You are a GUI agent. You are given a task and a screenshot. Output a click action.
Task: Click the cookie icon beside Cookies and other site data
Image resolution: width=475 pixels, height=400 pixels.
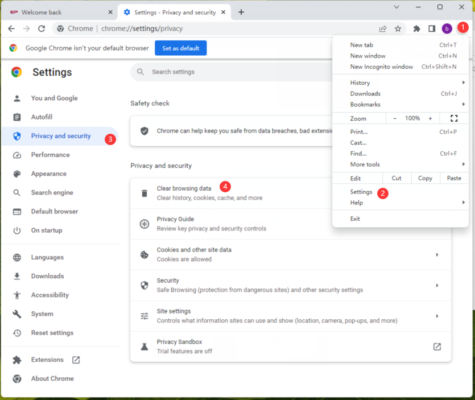(x=144, y=255)
